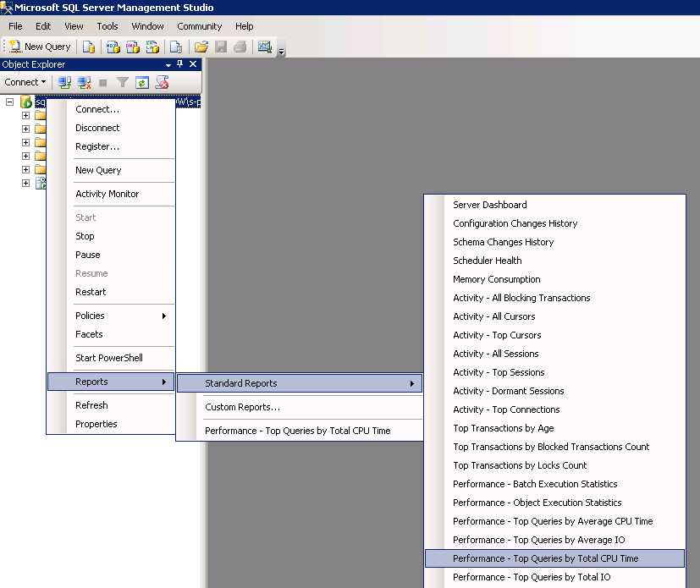
Task: Expand the Reports submenu
Action: (111, 382)
